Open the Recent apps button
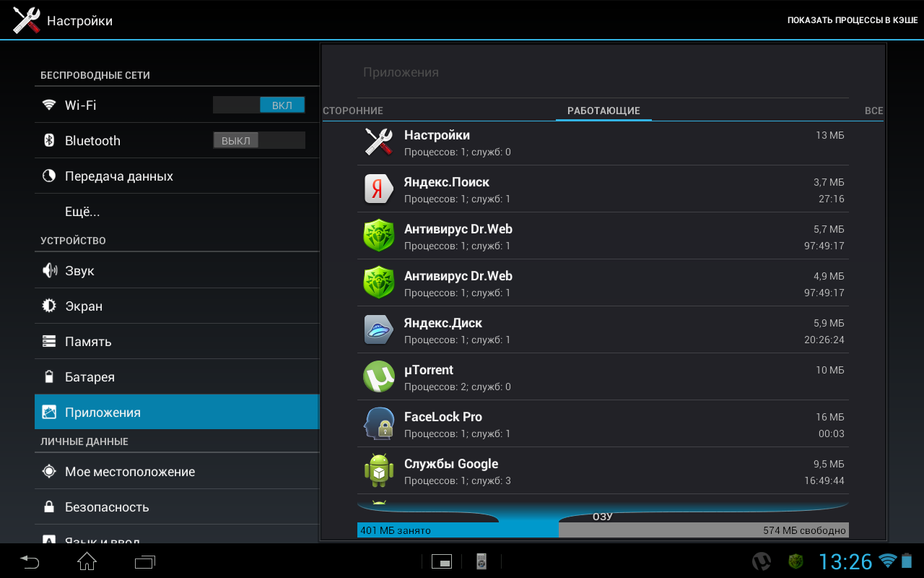 point(145,561)
